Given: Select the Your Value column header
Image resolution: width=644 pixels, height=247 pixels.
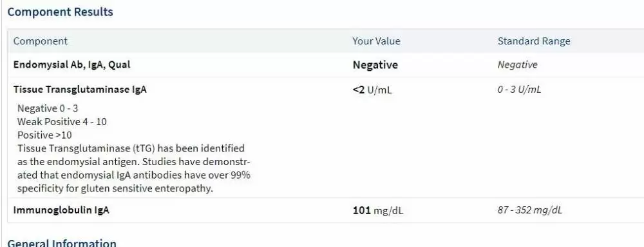Looking at the screenshot, I should point(376,41).
